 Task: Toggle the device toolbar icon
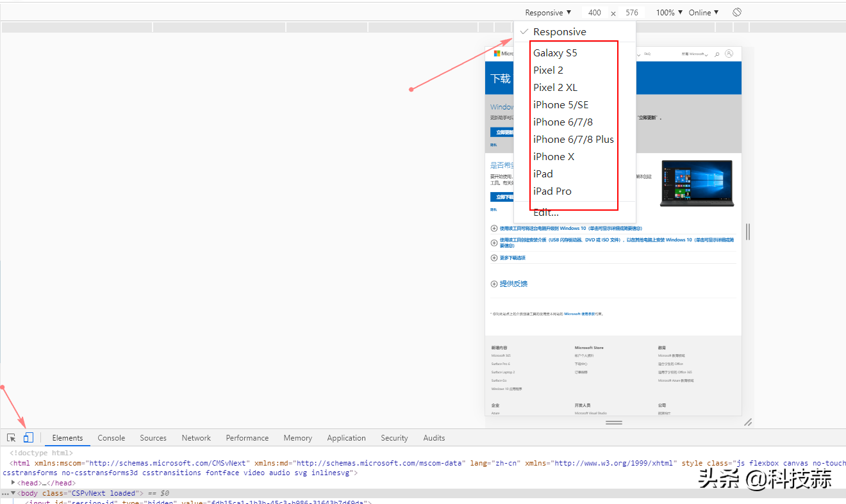28,438
